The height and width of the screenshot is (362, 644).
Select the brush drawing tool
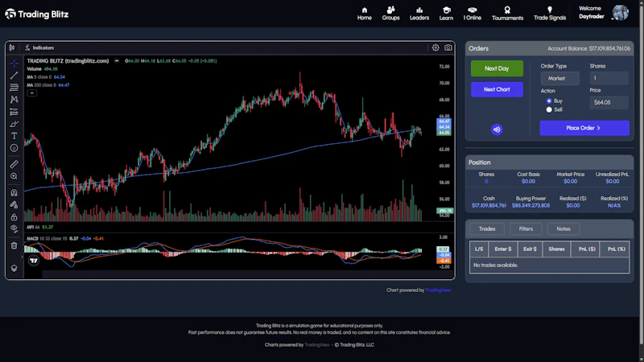[14, 124]
